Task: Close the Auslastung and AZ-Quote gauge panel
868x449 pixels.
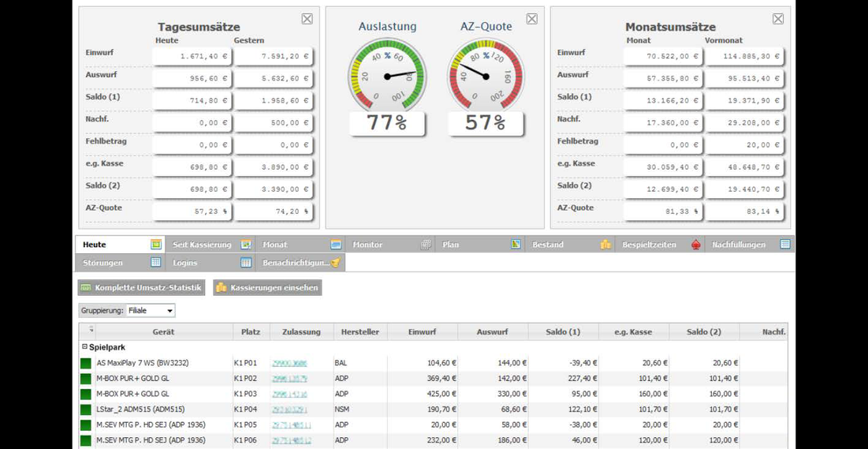Action: [531, 19]
